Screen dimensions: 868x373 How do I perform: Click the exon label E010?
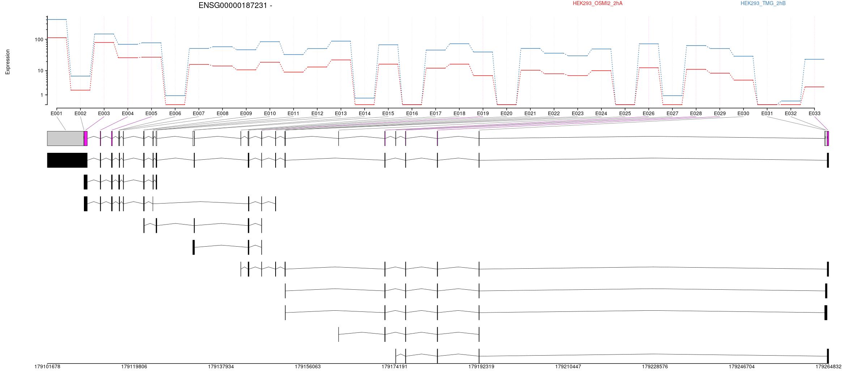pos(270,113)
